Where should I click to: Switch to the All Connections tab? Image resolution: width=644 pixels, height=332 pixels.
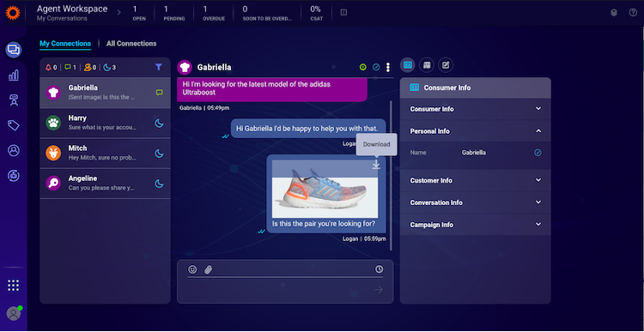(131, 44)
